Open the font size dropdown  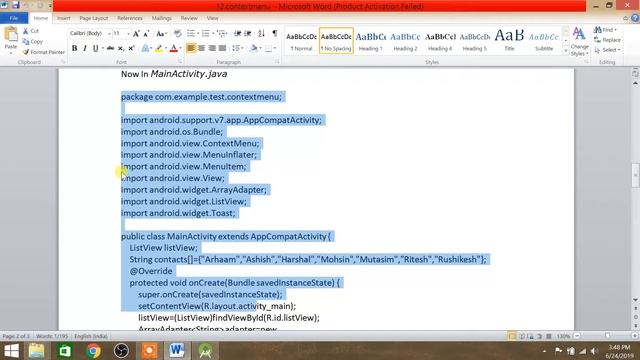tap(128, 33)
